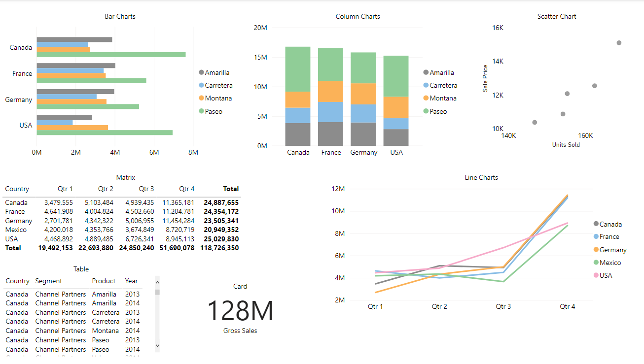Click the Matrix visual title
The image size is (644, 364).
[x=126, y=177]
